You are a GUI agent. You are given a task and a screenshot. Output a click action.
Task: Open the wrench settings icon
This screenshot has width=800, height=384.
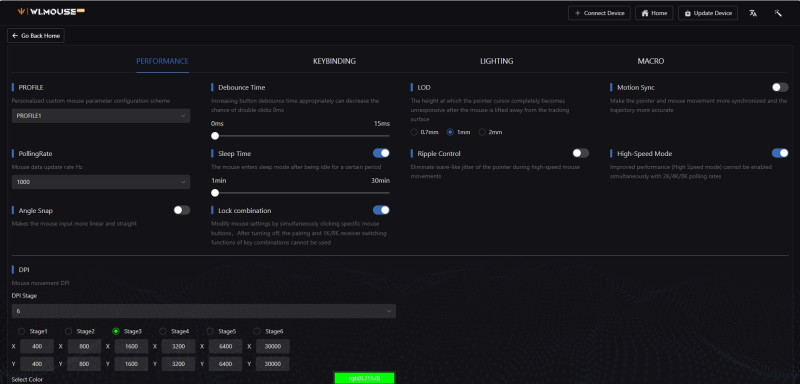point(778,13)
